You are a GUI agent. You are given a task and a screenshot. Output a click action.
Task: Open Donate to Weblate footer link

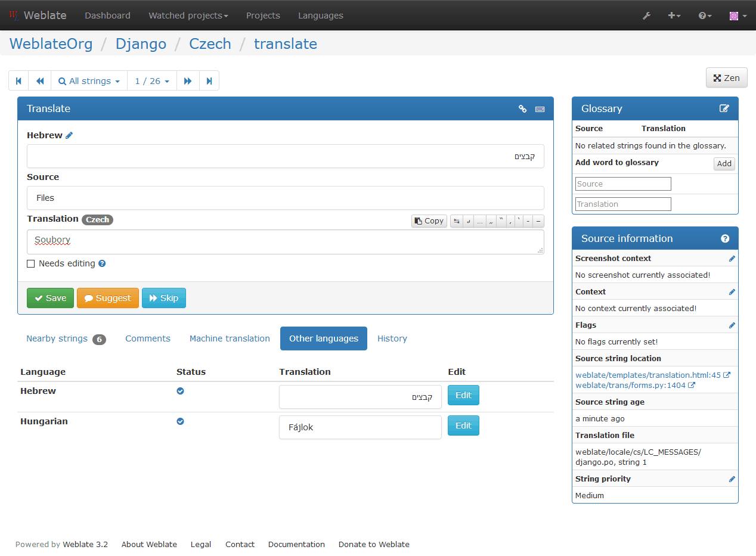pos(374,544)
